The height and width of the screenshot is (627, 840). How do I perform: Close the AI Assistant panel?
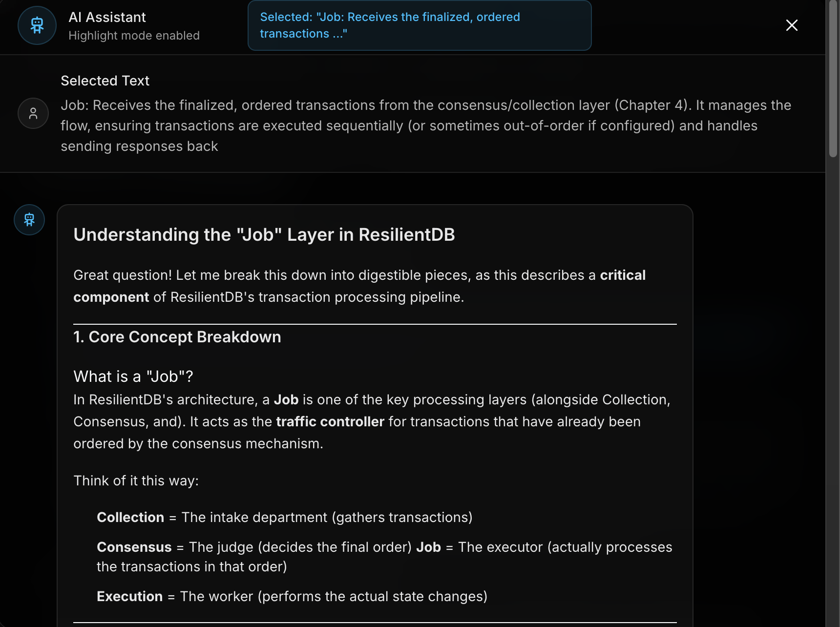click(x=792, y=25)
